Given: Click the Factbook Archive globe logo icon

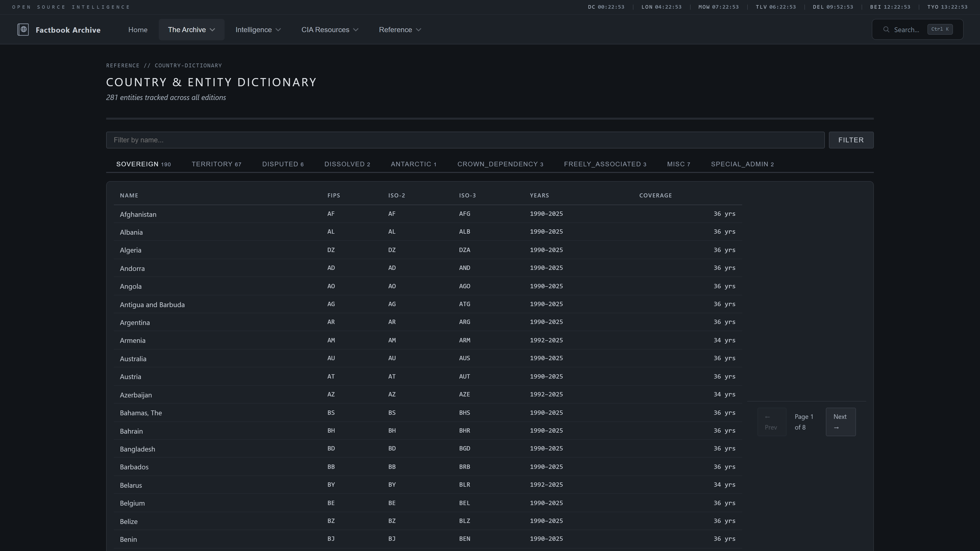Looking at the screenshot, I should pos(23,30).
